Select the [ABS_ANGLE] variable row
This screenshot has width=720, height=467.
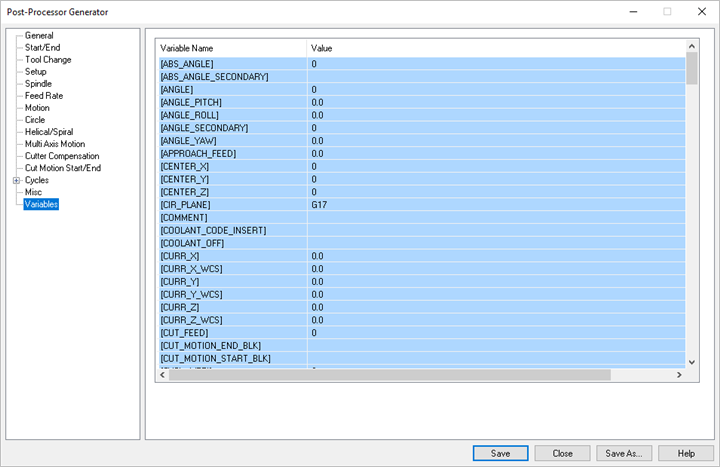[422, 64]
